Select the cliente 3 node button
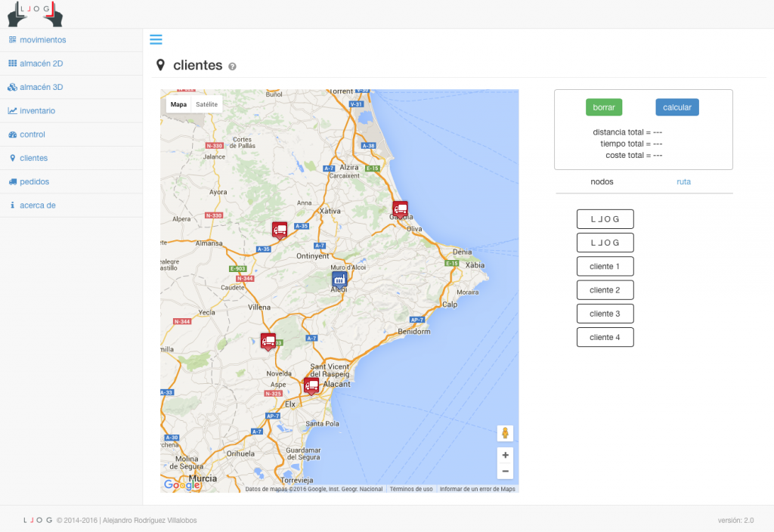Screen dimensions: 774x532 pyautogui.click(x=605, y=313)
